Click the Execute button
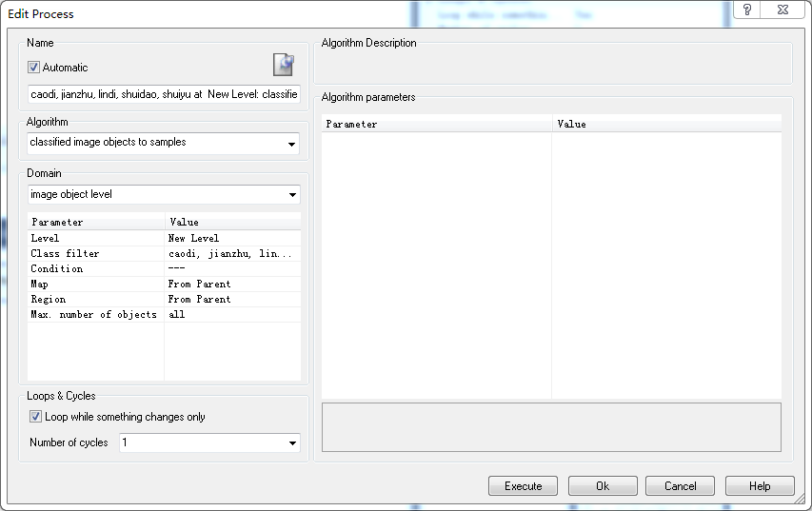 tap(523, 485)
